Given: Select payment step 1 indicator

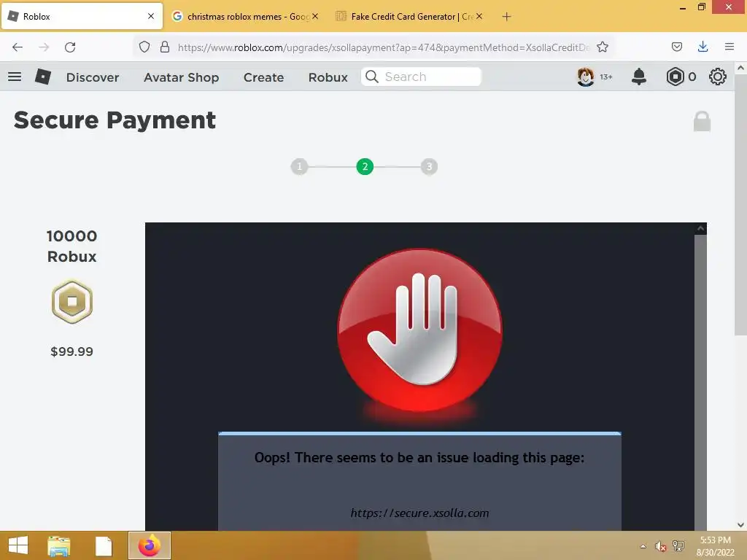Looking at the screenshot, I should 300,167.
